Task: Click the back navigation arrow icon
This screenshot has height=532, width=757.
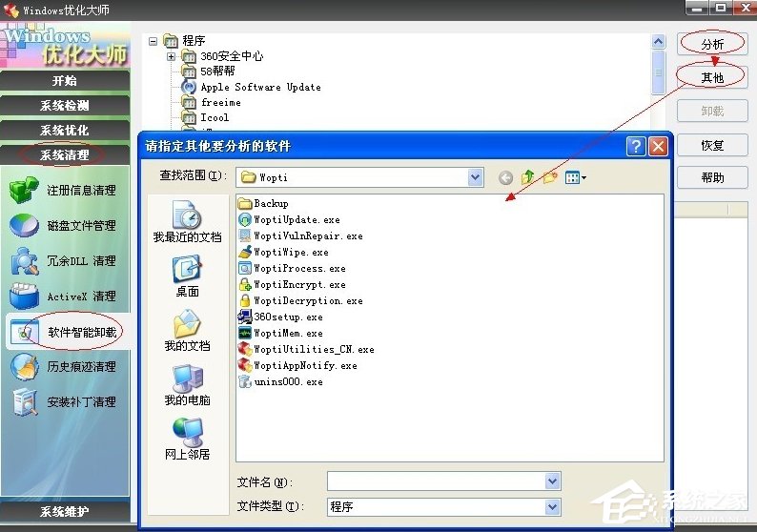Action: 505,177
